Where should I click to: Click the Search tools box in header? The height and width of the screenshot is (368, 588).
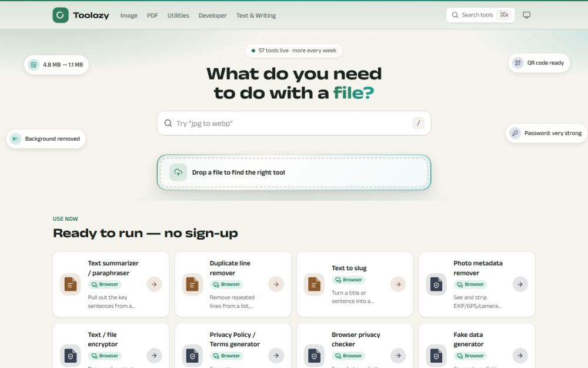pyautogui.click(x=480, y=15)
